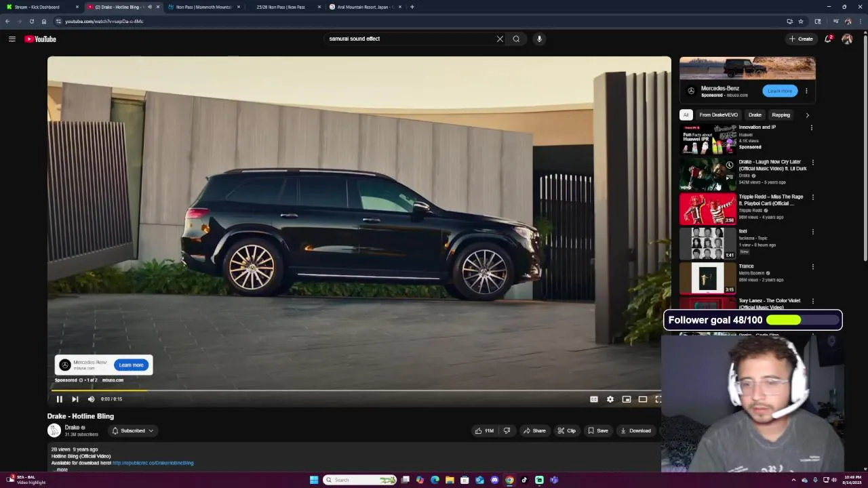Screen dimensions: 868x488
Task: Switch to the Arai Mountain Resort tab
Action: click(365, 7)
